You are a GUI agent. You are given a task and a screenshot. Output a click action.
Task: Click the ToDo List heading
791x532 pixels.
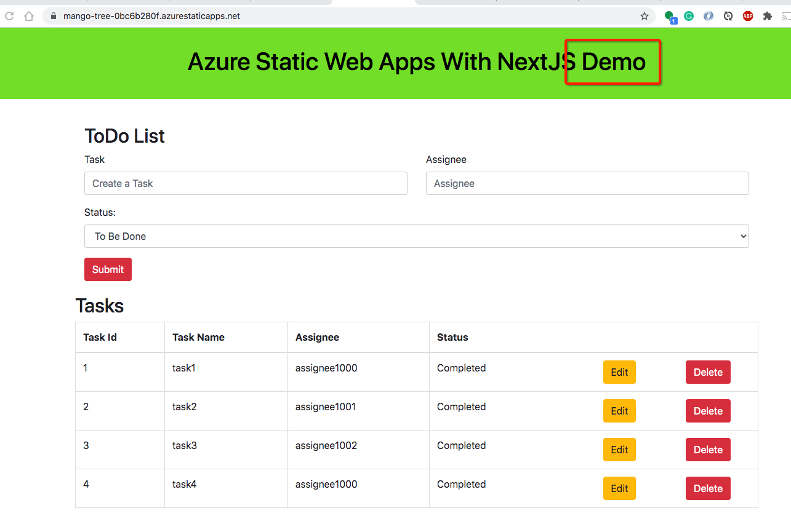pos(124,136)
